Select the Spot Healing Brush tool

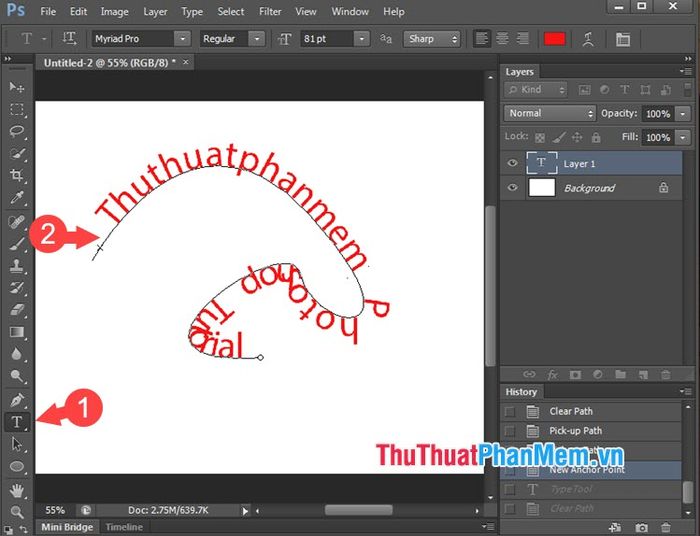17,222
